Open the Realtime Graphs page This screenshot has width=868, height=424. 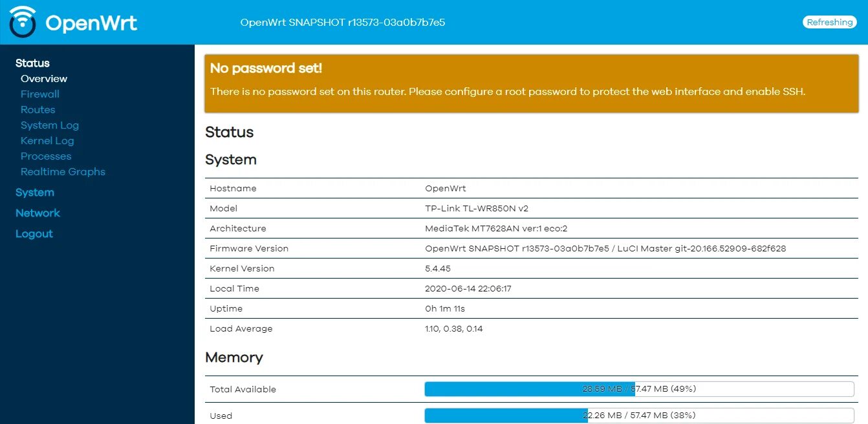click(x=63, y=171)
